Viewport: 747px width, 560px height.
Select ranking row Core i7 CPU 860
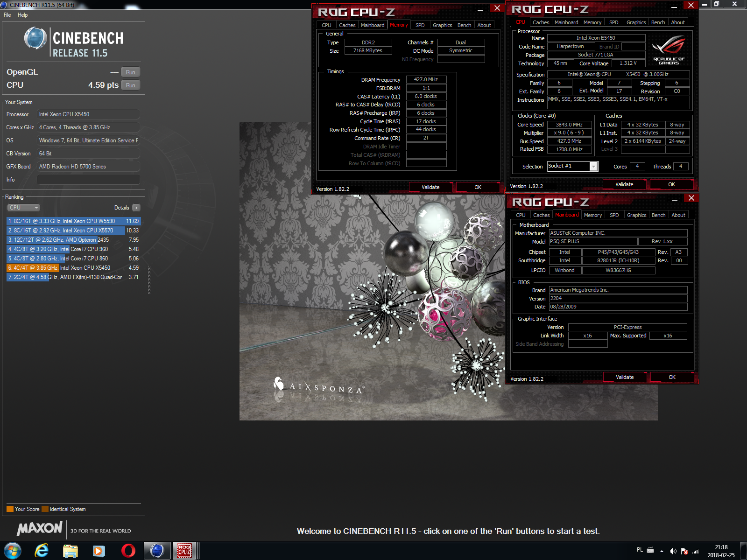[x=73, y=259]
